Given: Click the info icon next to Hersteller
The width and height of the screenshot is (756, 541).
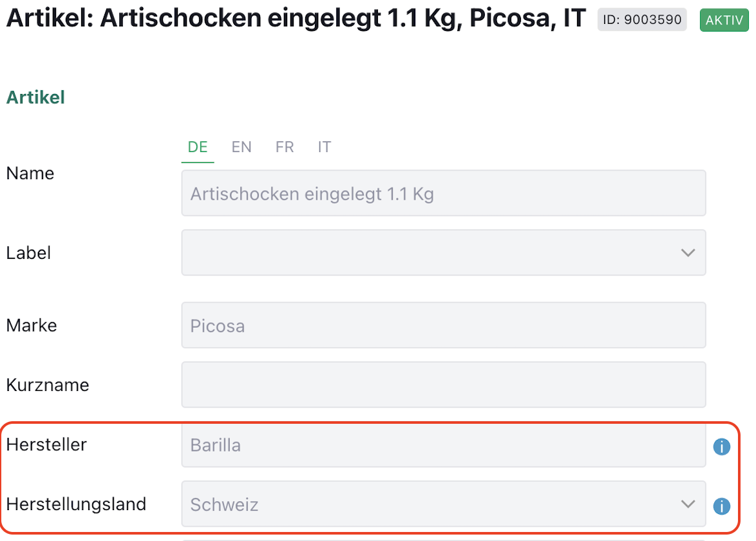Looking at the screenshot, I should coord(722,446).
